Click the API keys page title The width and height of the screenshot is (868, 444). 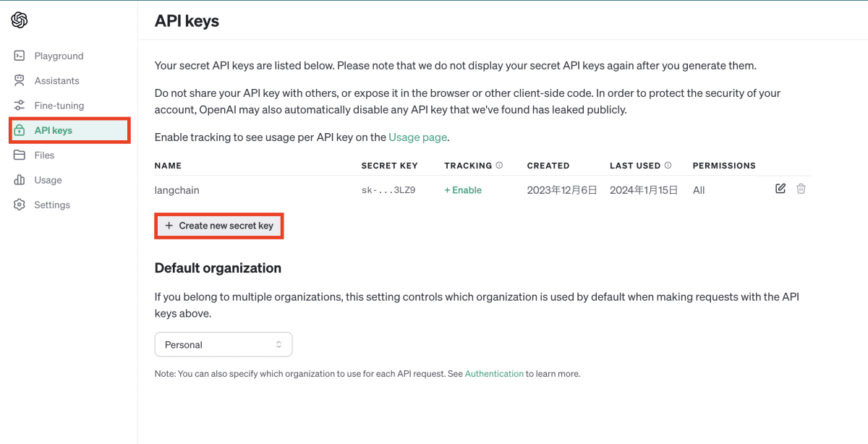(187, 21)
